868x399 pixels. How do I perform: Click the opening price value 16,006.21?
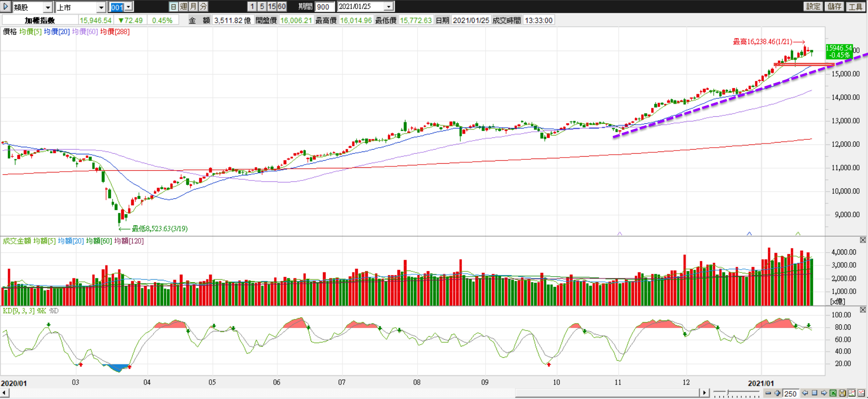296,20
